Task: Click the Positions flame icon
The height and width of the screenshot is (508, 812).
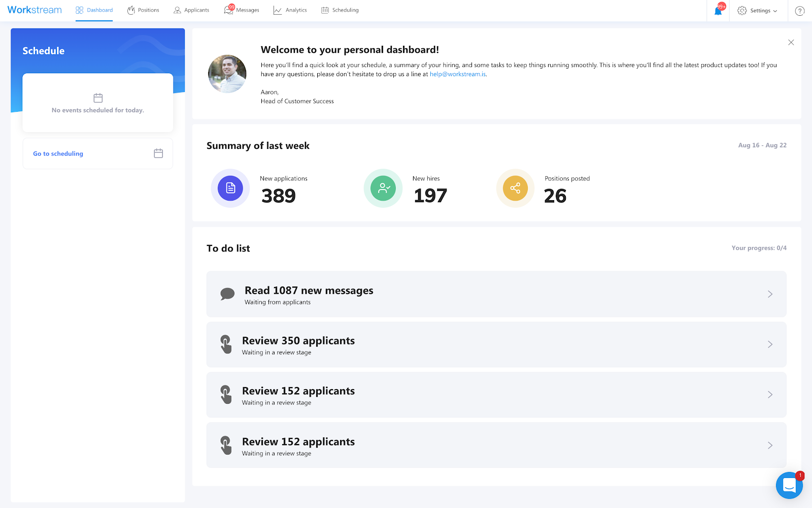Action: (131, 10)
